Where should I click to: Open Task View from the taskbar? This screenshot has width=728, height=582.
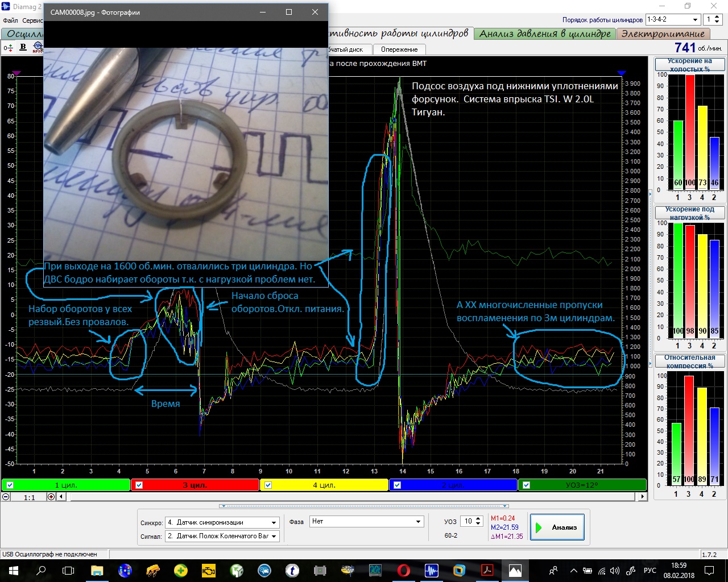pos(68,571)
